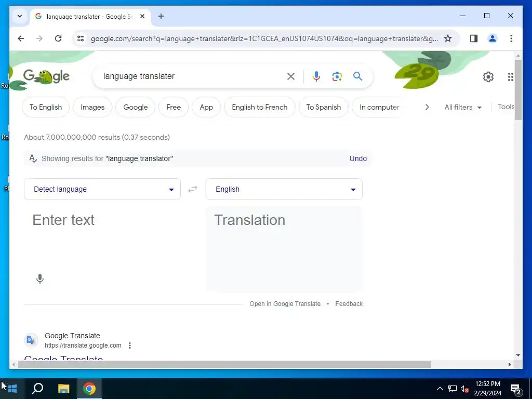Screen dimensions: 532x399
Task: Select the To English filter chip
Action: [46, 107]
